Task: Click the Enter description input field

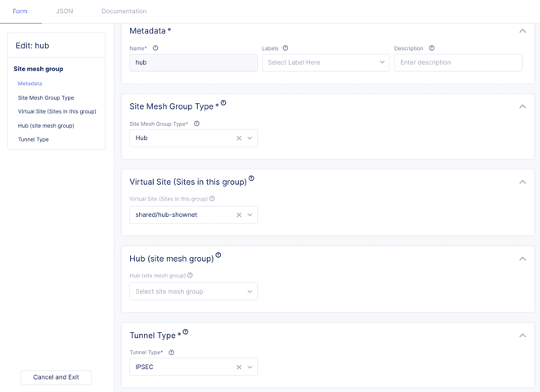Action: [457, 62]
